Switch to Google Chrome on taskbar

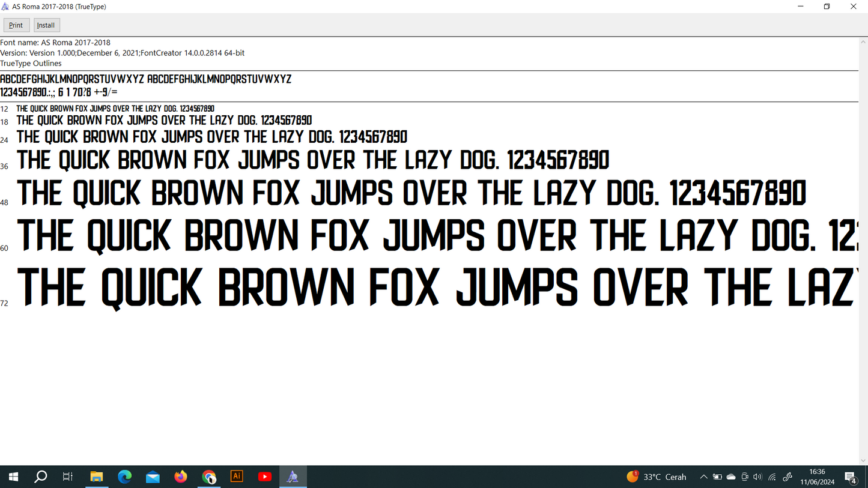209,477
